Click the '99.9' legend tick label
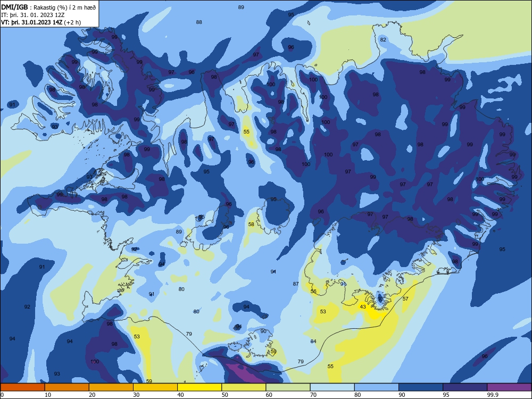The width and height of the screenshot is (532, 399). tap(492, 395)
